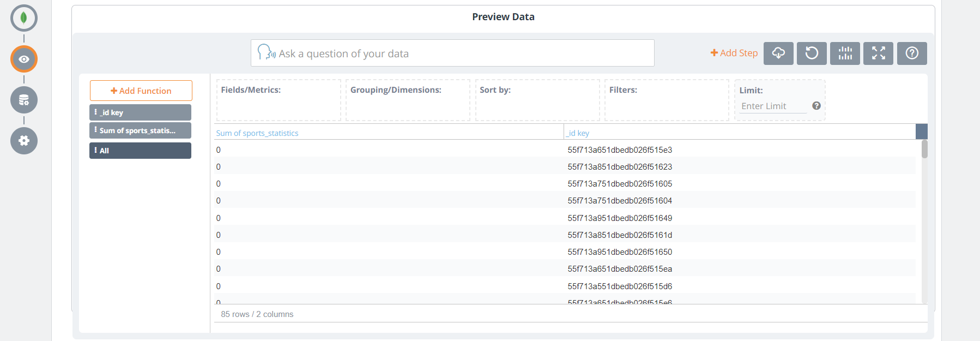Viewport: 980px width, 341px height.
Task: Open the database settings step icon
Action: pos(24,100)
